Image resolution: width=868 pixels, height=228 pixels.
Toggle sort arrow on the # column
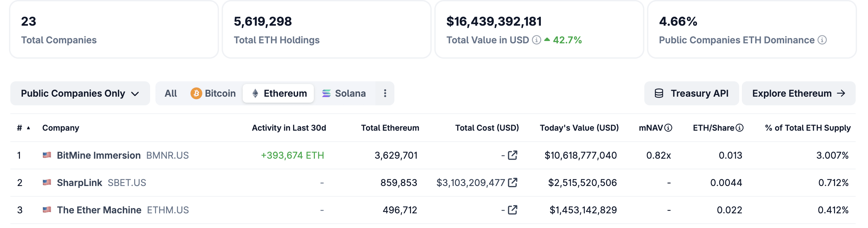click(x=29, y=128)
